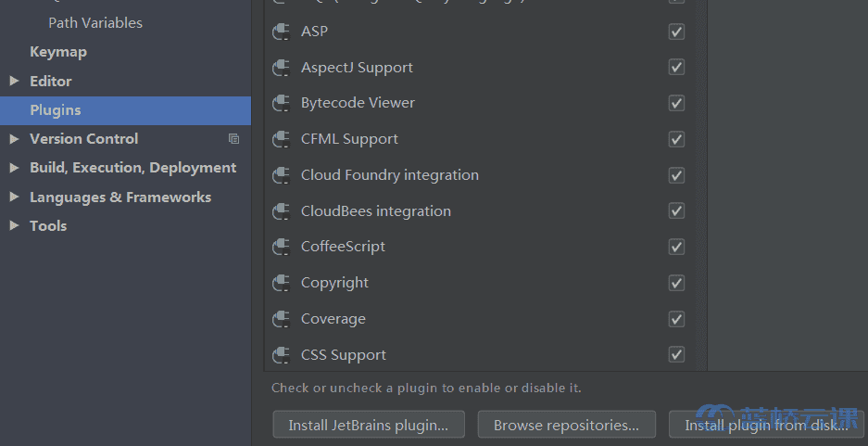
Task: Select the Bytecode Viewer plugin name
Action: [x=358, y=103]
